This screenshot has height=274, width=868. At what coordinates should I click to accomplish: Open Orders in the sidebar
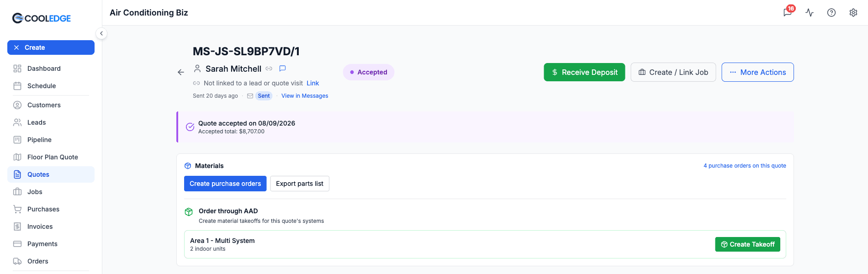point(51,261)
